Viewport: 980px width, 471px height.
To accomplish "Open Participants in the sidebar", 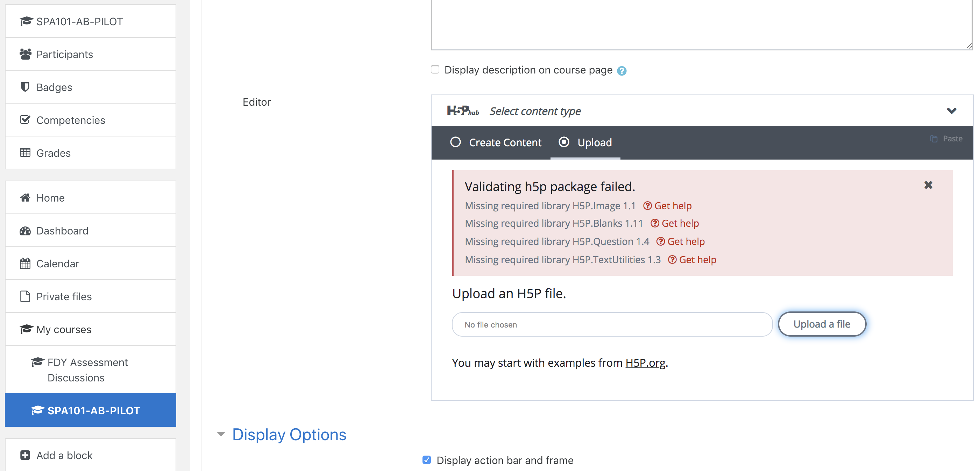I will [x=91, y=54].
